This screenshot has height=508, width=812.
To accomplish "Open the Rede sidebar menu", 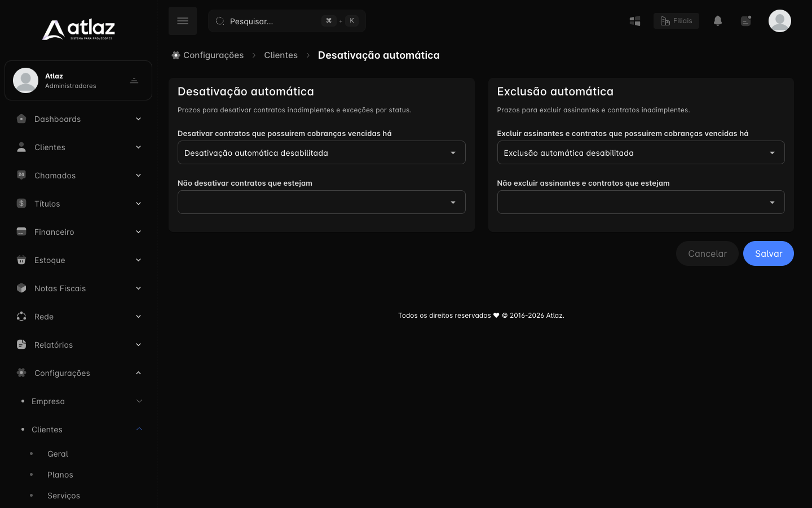I will (78, 317).
